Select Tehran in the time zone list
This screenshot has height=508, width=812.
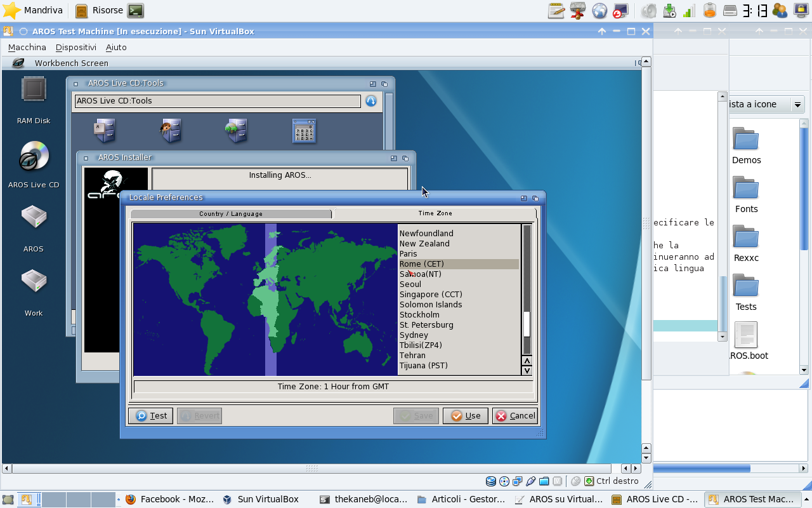pos(459,356)
